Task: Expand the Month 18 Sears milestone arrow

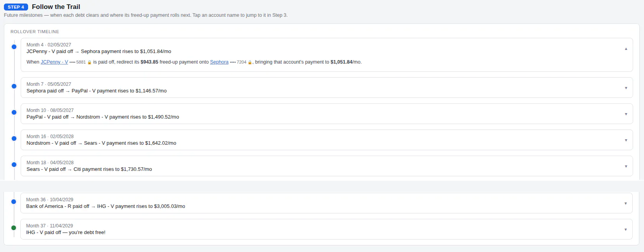Action: coord(626,166)
